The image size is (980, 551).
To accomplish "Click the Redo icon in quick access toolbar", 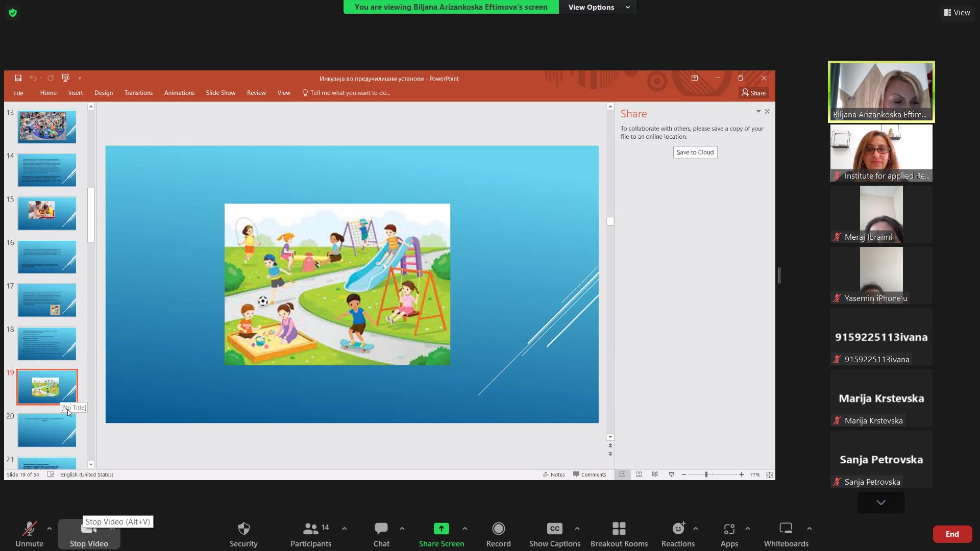I will point(51,78).
